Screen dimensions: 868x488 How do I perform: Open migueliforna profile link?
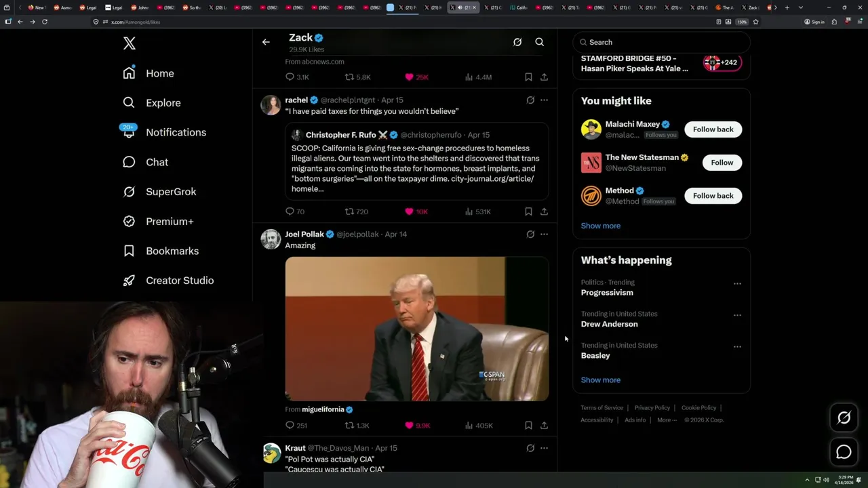(328, 409)
